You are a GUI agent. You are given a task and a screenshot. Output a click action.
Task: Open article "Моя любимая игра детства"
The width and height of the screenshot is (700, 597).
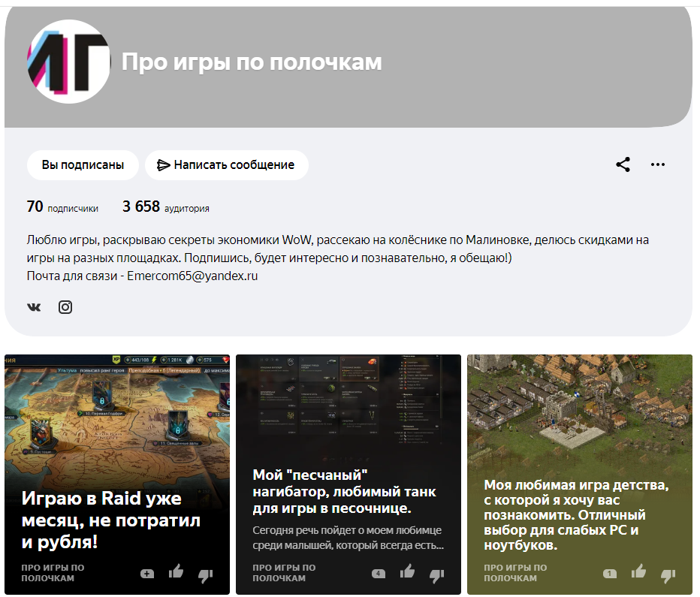(576, 514)
